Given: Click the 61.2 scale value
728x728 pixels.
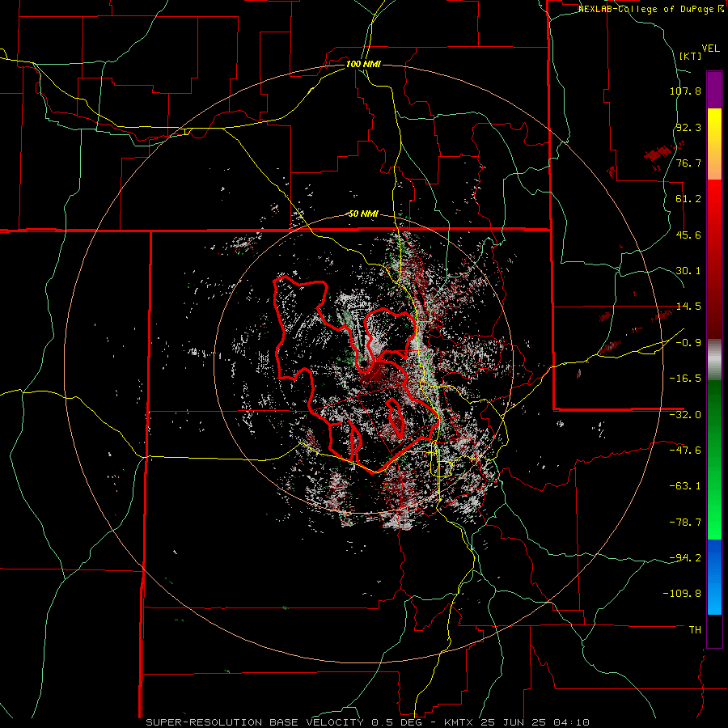Looking at the screenshot, I should click(x=688, y=199).
